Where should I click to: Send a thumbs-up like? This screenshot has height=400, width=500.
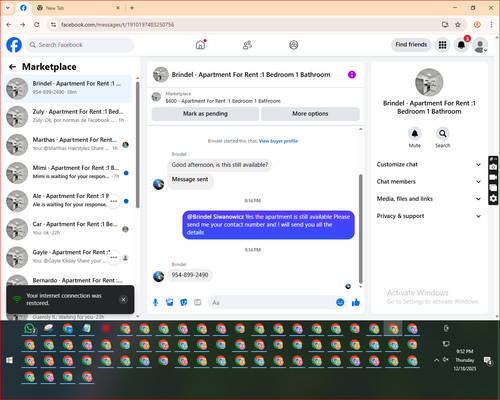click(356, 302)
